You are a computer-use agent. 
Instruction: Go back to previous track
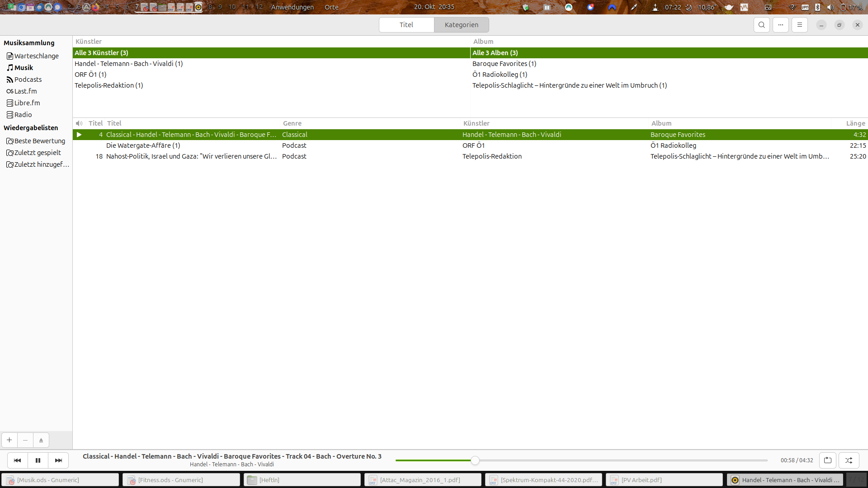[17, 460]
